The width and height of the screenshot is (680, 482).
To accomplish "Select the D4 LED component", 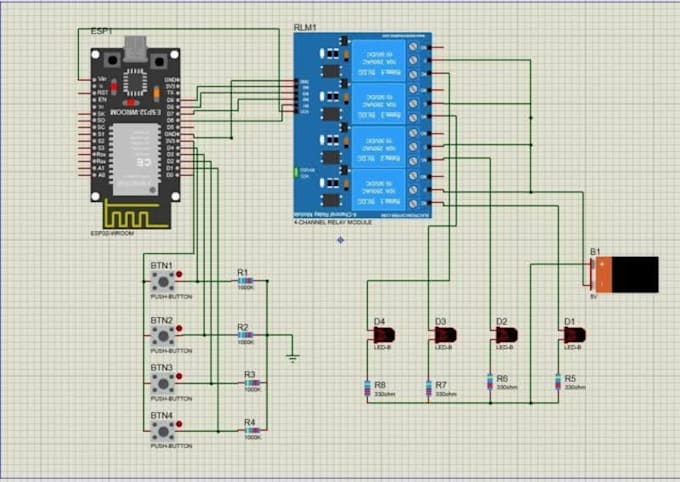I will [x=384, y=335].
